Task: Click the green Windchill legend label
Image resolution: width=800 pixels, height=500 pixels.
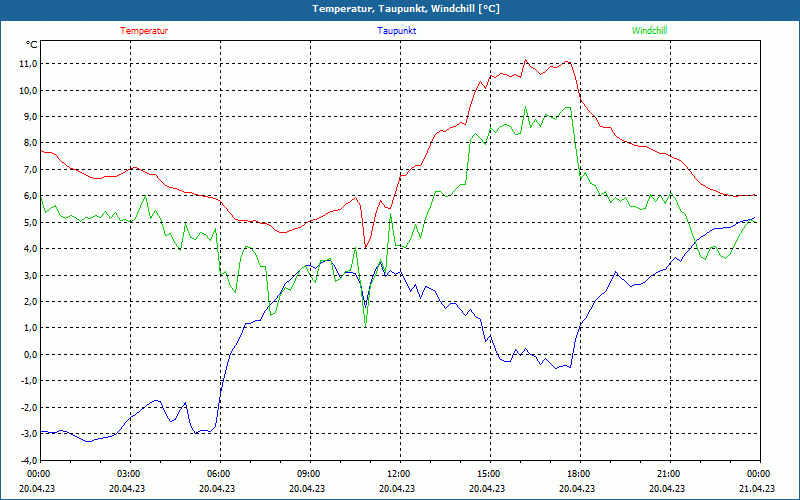Action: (649, 31)
